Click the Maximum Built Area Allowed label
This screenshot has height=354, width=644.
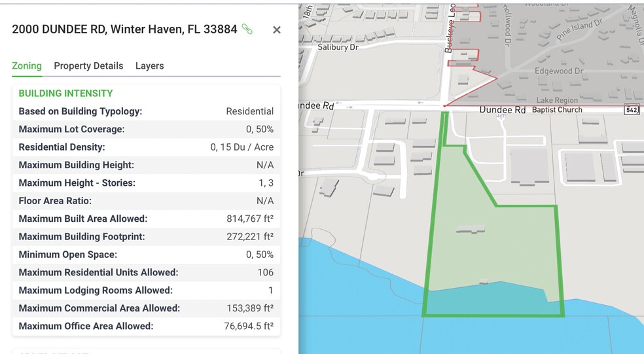(x=83, y=219)
